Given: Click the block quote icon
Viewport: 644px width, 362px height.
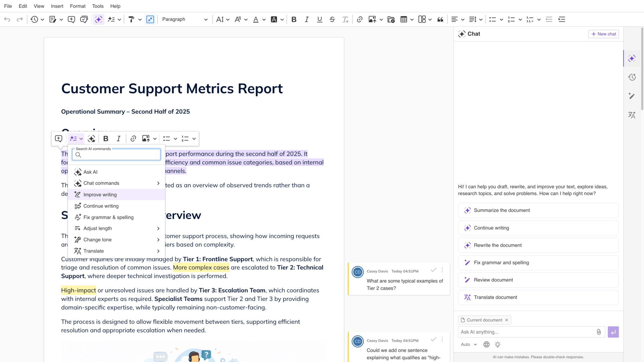Looking at the screenshot, I should 440,19.
